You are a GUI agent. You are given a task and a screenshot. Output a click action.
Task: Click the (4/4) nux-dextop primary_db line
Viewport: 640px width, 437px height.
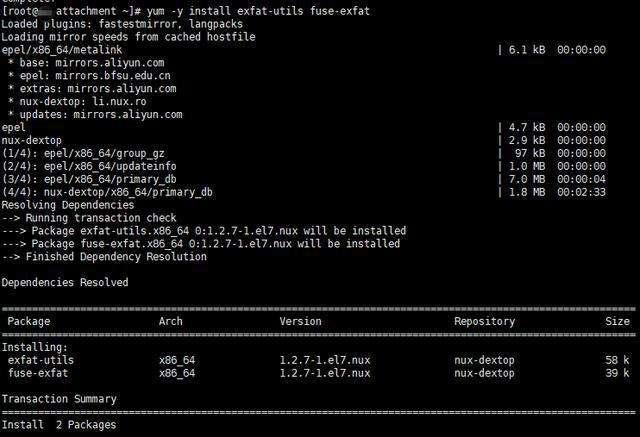tap(107, 192)
